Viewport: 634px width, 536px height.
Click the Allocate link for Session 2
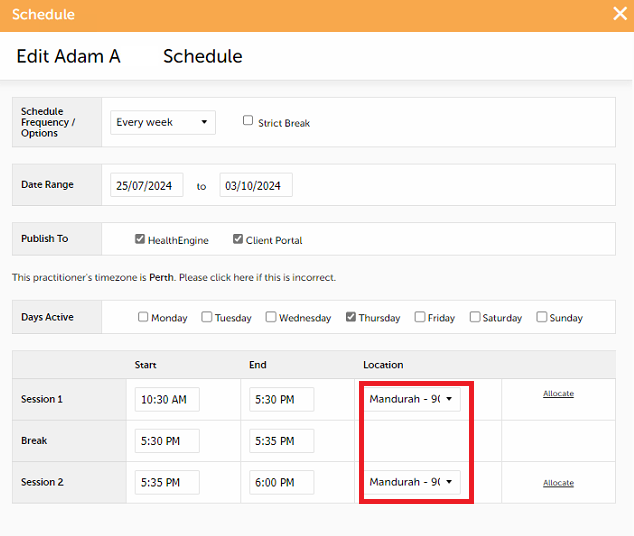pyautogui.click(x=558, y=483)
